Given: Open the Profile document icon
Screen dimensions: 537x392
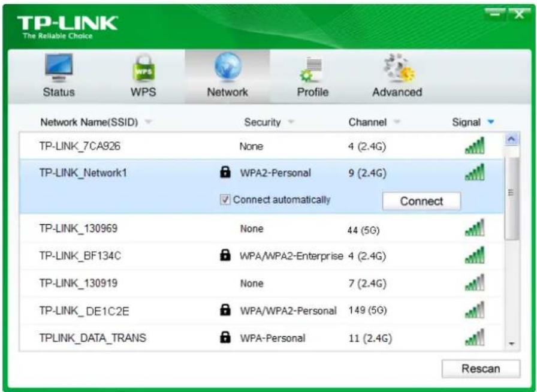Looking at the screenshot, I should tap(311, 70).
